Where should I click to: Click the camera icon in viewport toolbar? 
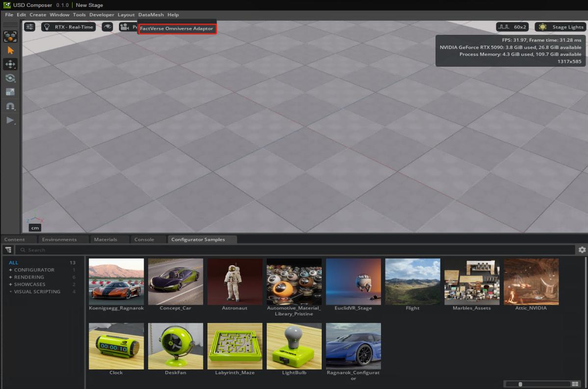tap(124, 27)
